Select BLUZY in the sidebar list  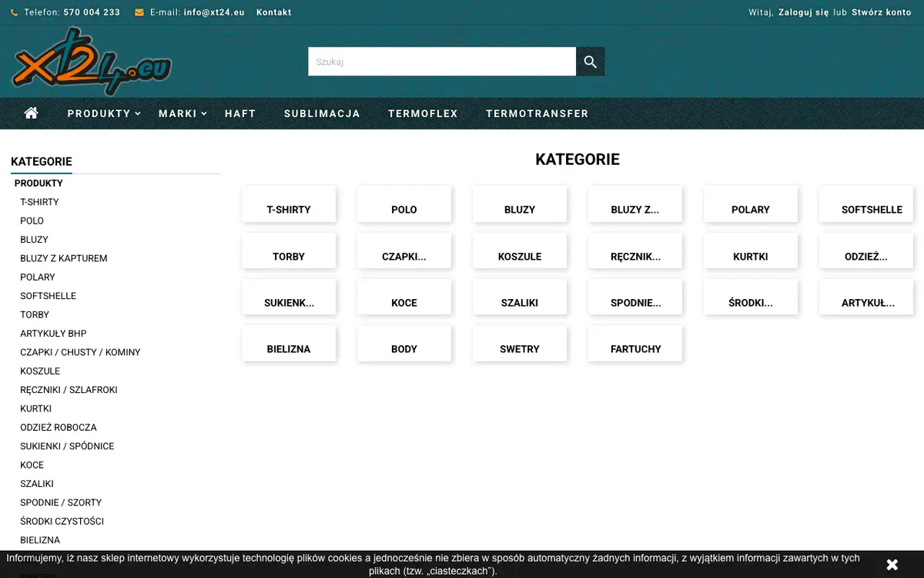34,240
